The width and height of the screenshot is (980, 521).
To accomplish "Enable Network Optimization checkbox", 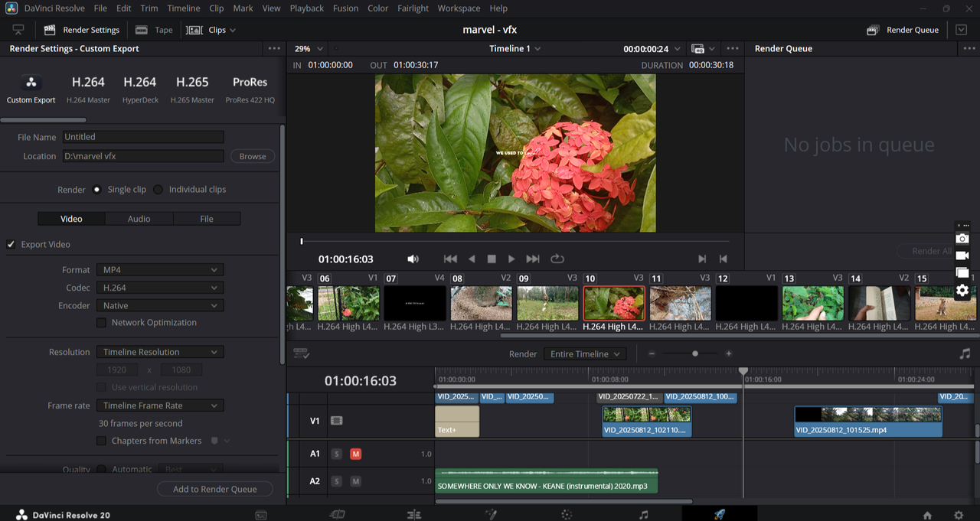I will click(101, 323).
